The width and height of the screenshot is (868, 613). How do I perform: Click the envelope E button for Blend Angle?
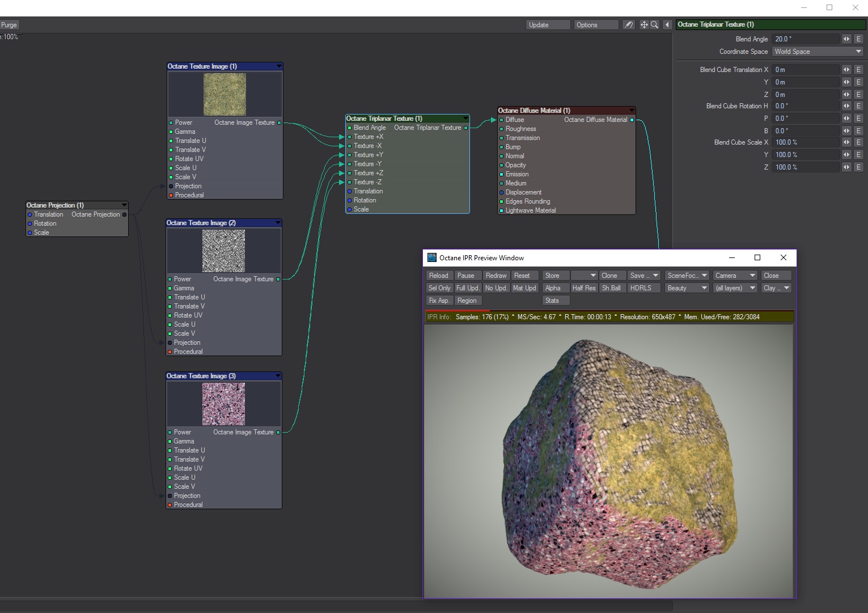pyautogui.click(x=858, y=39)
